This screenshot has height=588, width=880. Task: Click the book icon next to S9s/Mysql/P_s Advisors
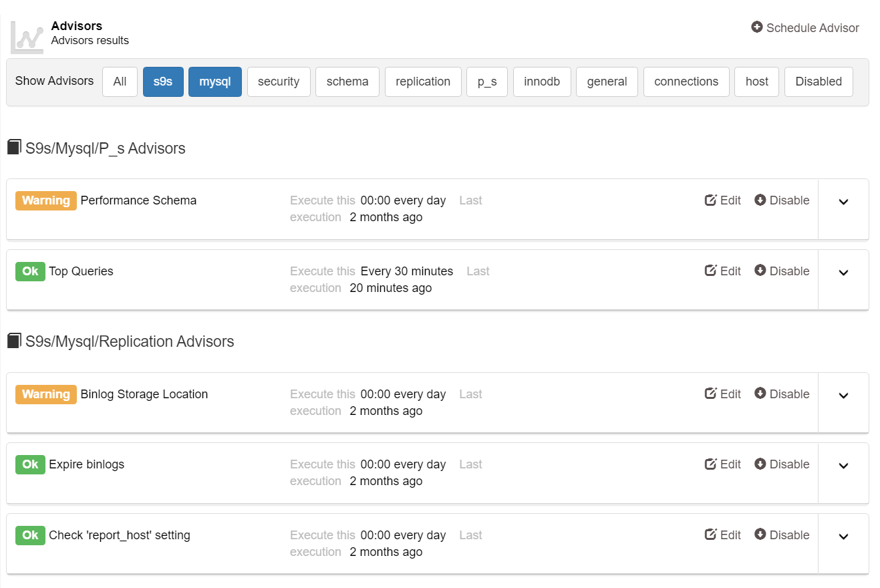[14, 147]
